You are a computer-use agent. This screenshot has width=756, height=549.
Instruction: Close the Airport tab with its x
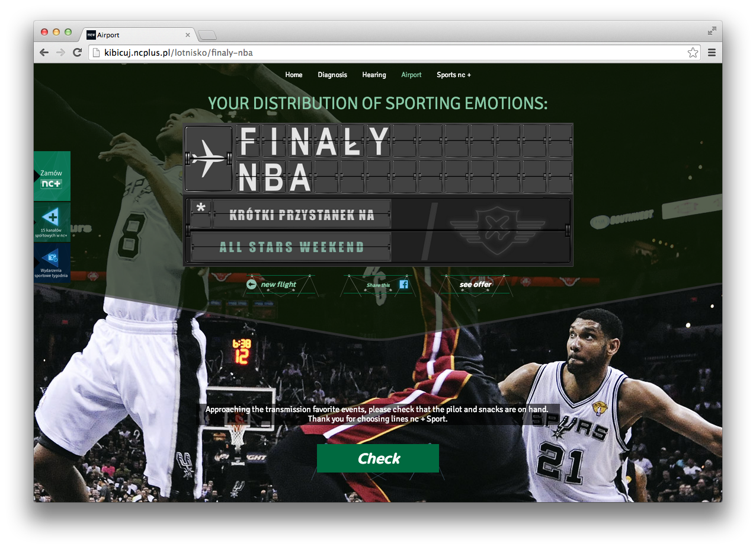188,35
